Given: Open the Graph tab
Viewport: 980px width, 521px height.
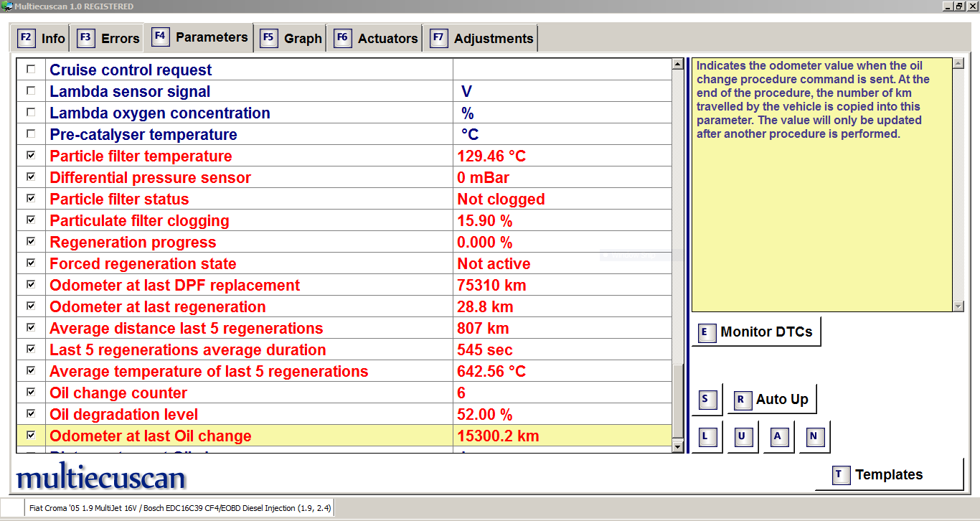Looking at the screenshot, I should tap(291, 39).
